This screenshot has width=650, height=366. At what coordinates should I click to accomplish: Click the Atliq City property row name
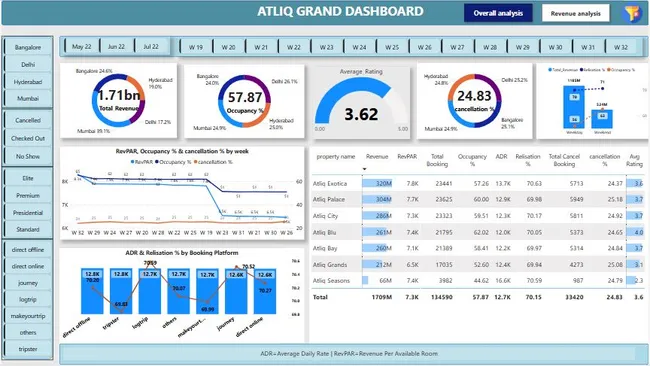pos(325,216)
